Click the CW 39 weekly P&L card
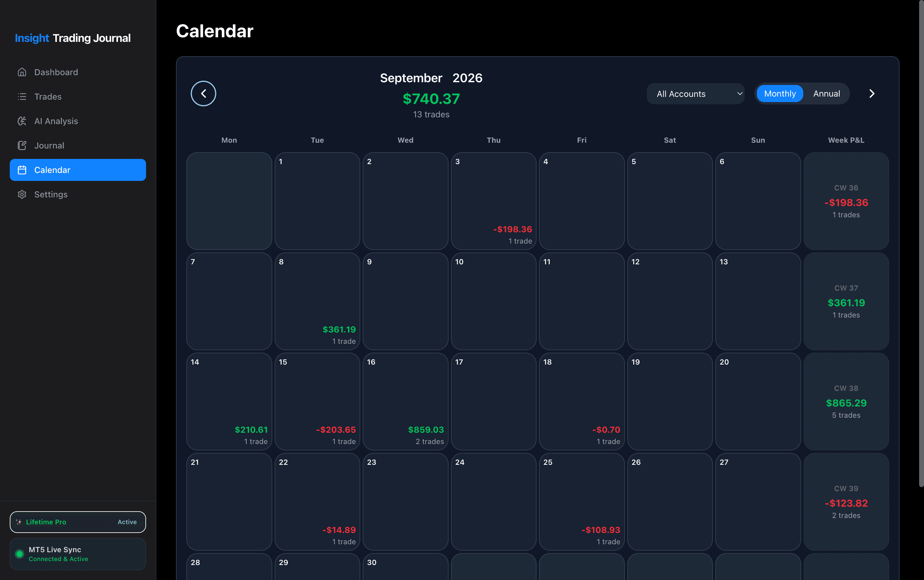This screenshot has height=580, width=924. click(846, 502)
